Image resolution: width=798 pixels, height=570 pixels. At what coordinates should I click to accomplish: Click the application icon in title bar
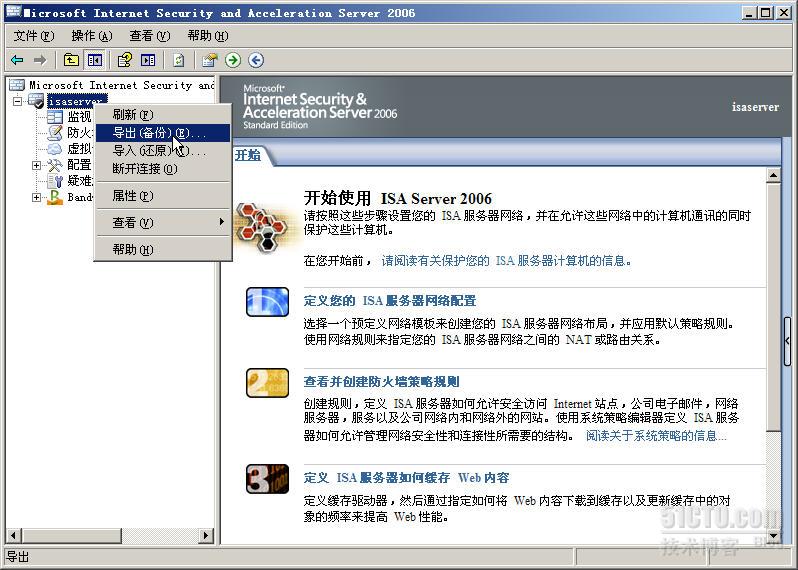click(13, 12)
